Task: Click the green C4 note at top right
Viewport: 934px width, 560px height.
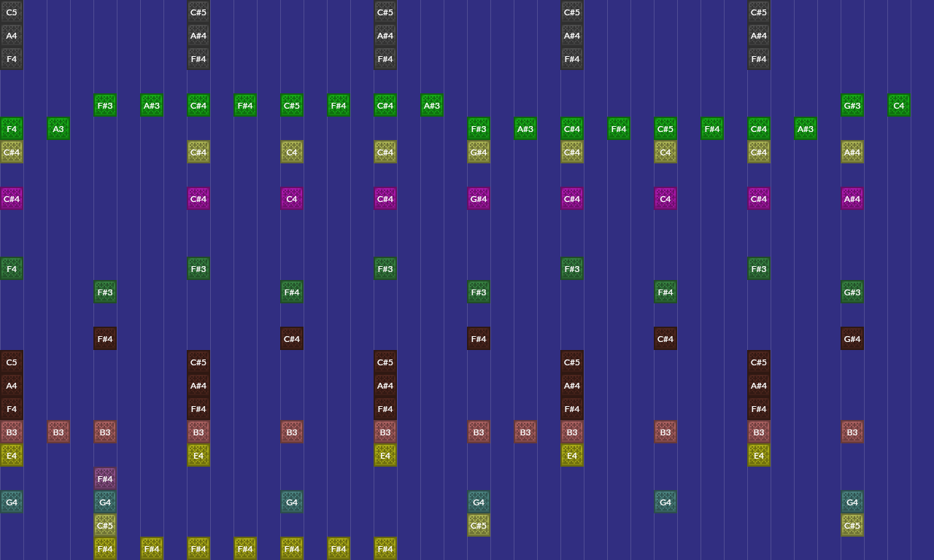Action: (x=898, y=105)
